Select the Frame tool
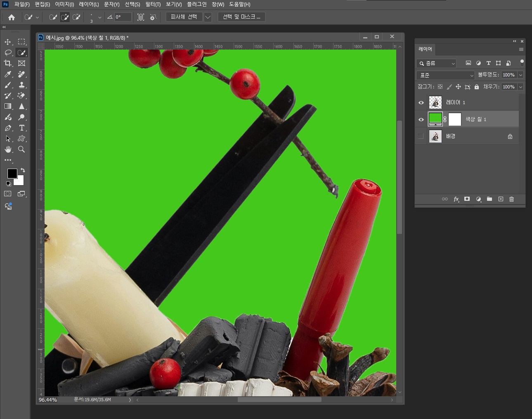The height and width of the screenshot is (419, 532). point(21,63)
